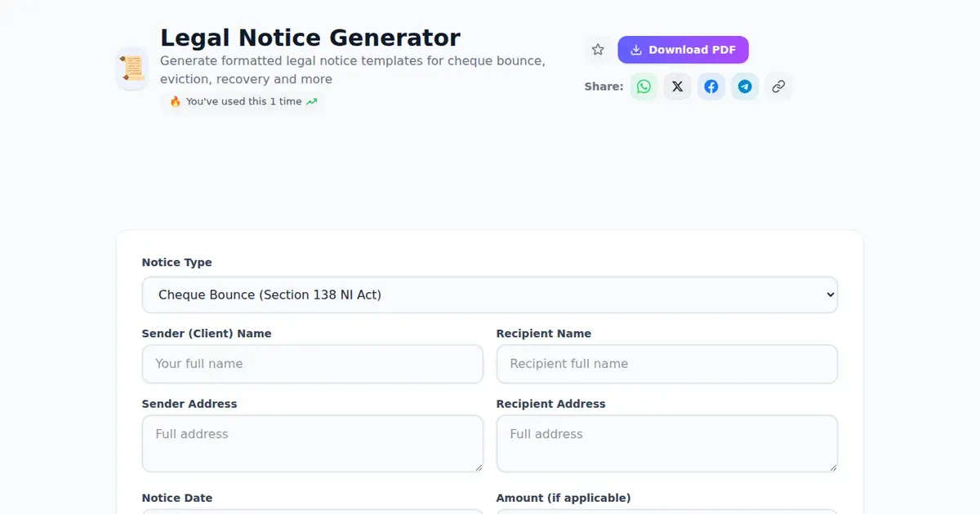Share via WhatsApp icon
Image resolution: width=980 pixels, height=514 pixels.
point(644,86)
